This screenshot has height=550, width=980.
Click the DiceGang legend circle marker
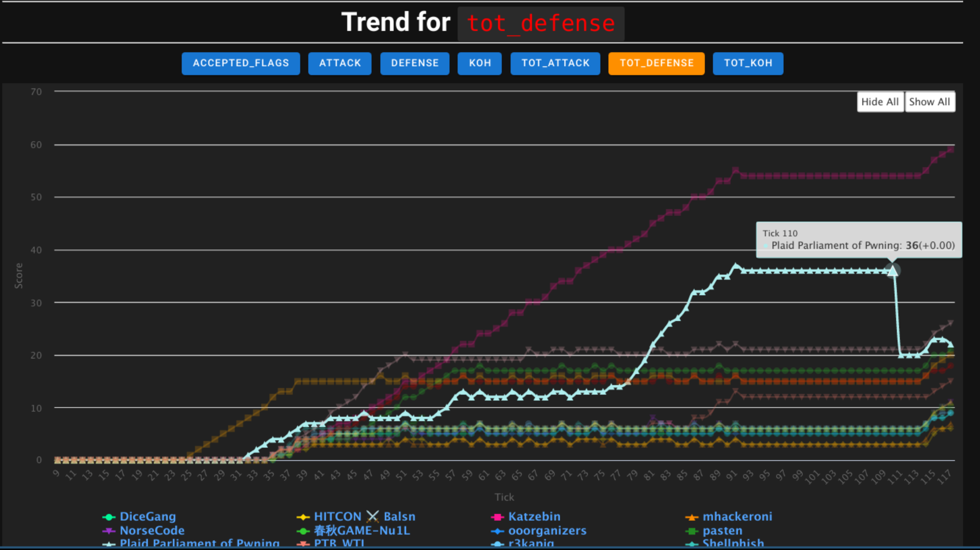tap(109, 517)
